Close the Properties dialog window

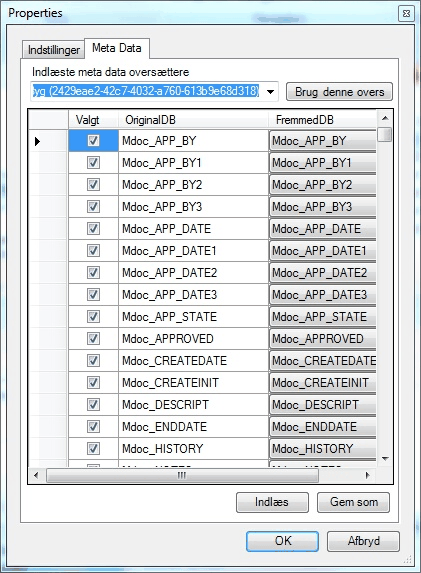[406, 14]
